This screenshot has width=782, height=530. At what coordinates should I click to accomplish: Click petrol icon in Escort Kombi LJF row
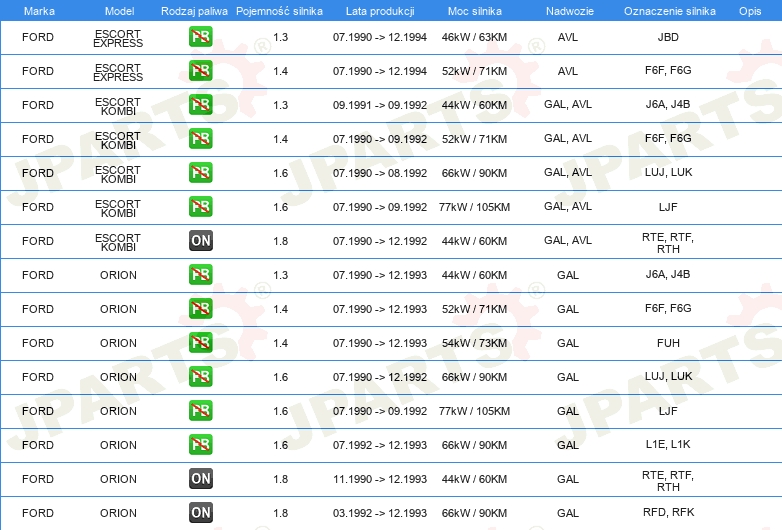point(200,206)
